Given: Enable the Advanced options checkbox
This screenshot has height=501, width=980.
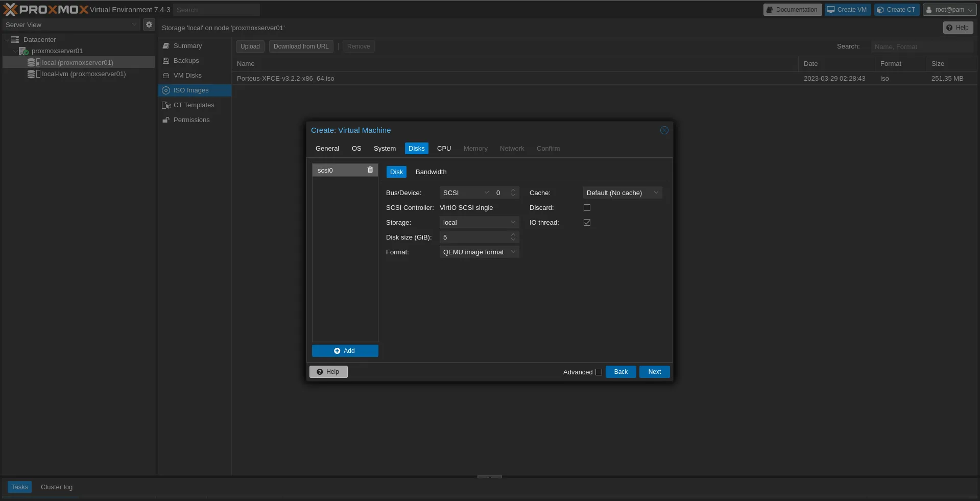Looking at the screenshot, I should pyautogui.click(x=599, y=372).
